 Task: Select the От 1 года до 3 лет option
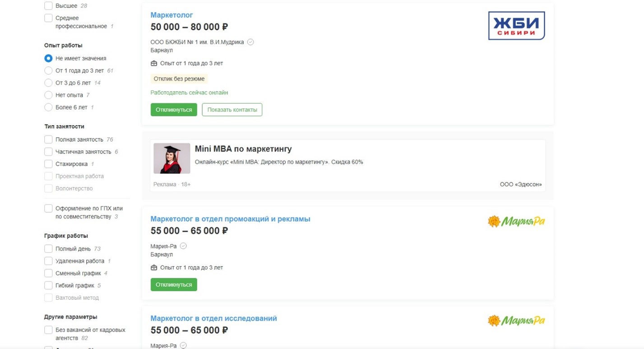[48, 70]
